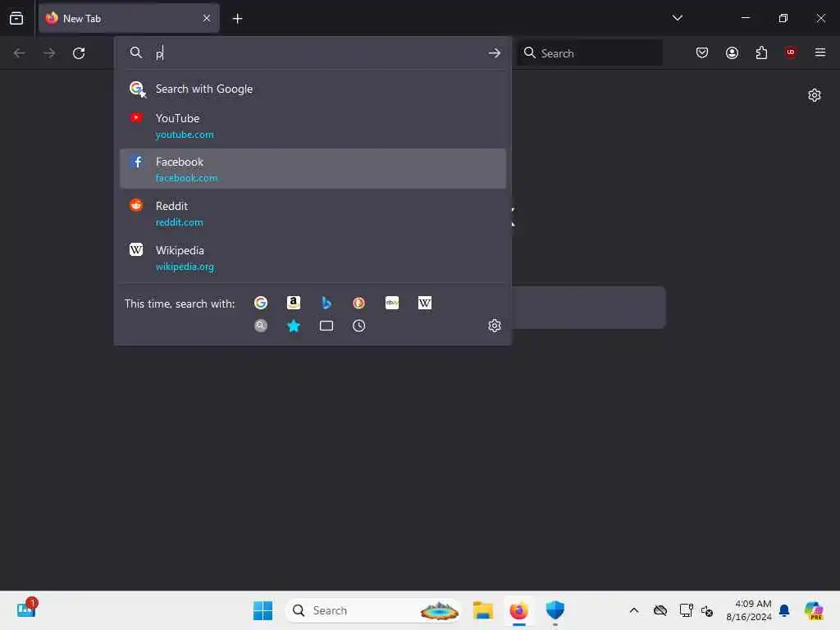
Task: Choose the YouTube suggestion row
Action: pyautogui.click(x=313, y=126)
